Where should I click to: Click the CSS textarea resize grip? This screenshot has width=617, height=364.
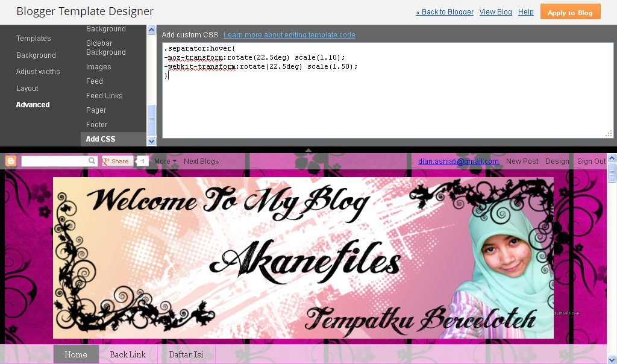609,134
